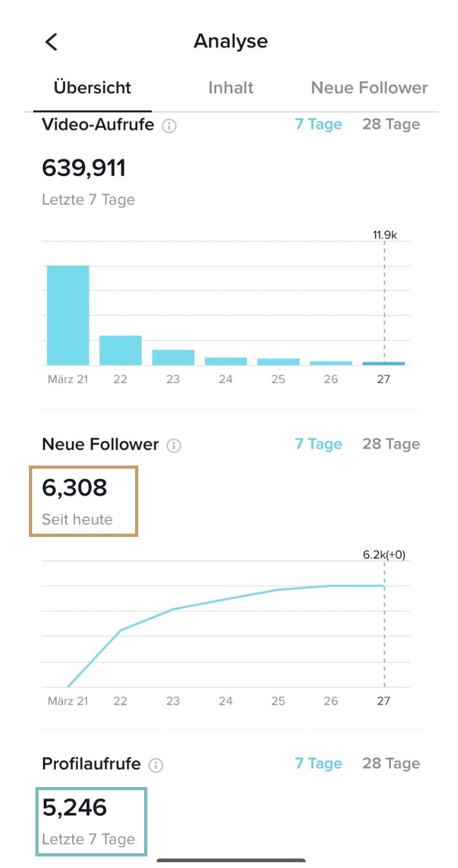
Task: Tap the März 21 video views bar
Action: (68, 315)
